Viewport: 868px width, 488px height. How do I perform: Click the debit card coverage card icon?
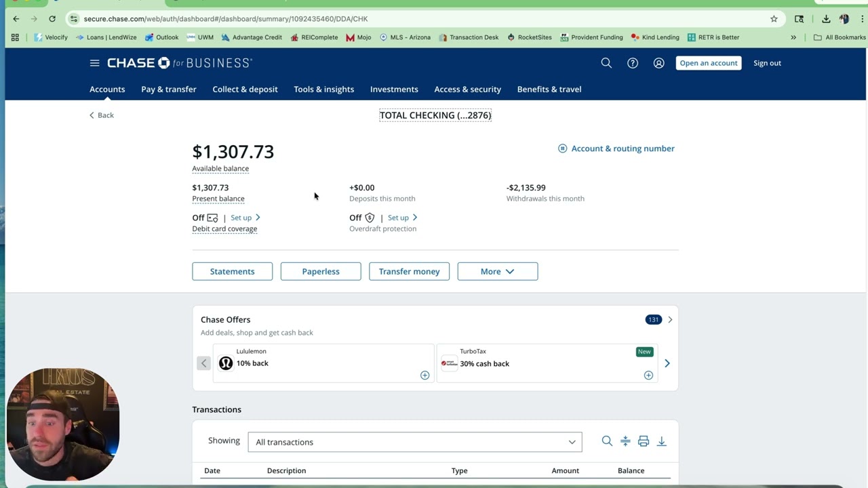pos(212,218)
